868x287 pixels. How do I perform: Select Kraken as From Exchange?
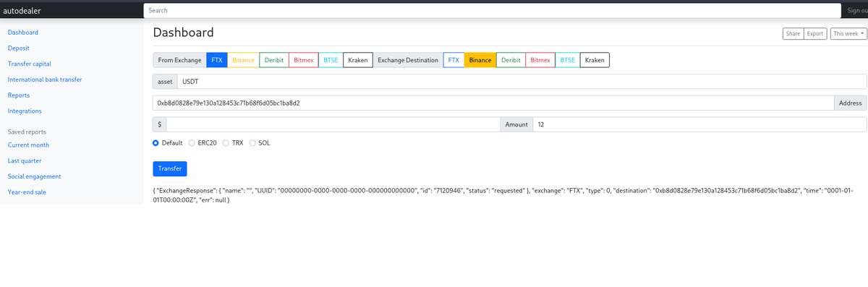pyautogui.click(x=358, y=60)
